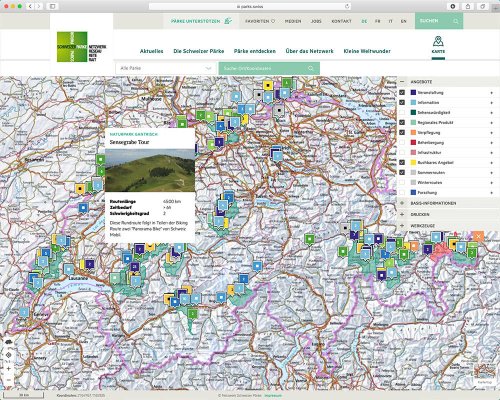Expand the Werkzeuge section

(x=402, y=226)
